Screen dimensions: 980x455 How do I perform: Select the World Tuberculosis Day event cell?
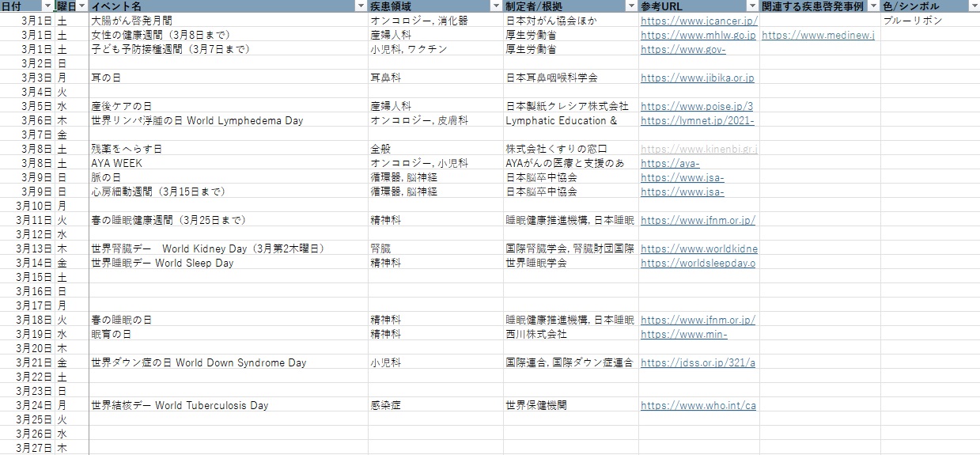pyautogui.click(x=180, y=405)
